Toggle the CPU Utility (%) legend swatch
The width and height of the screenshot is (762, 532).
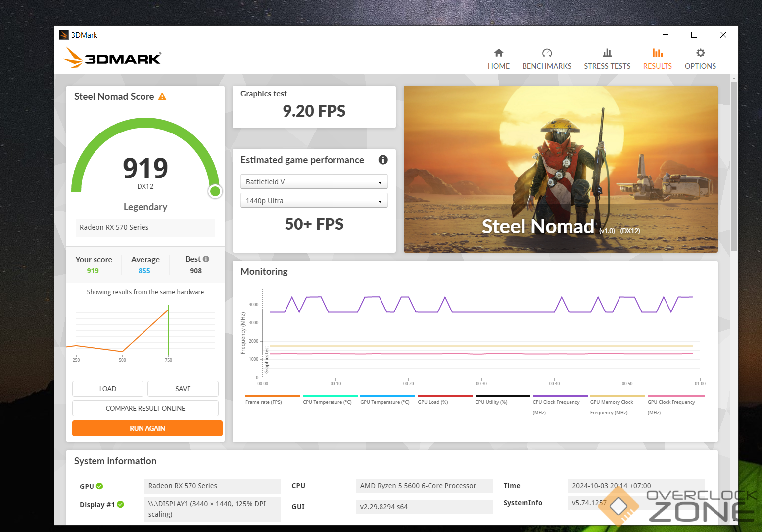click(503, 396)
